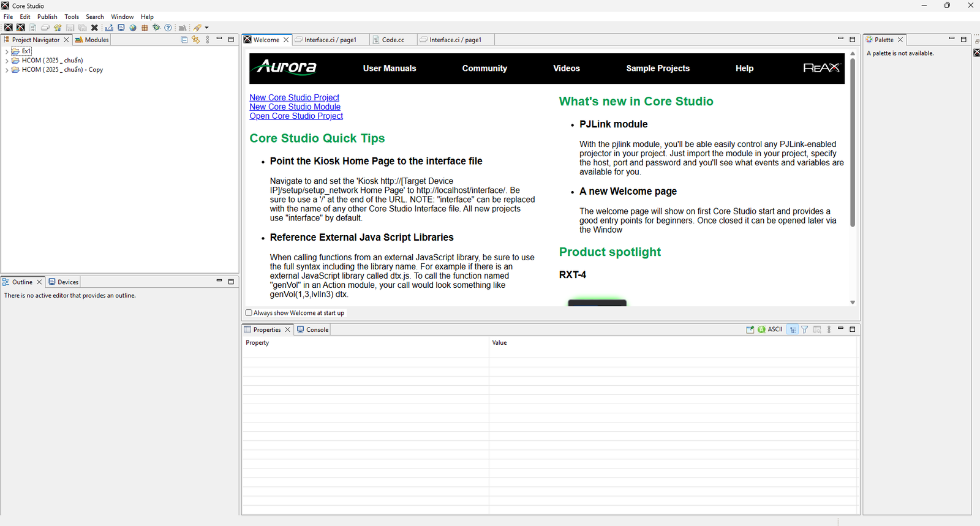Switch to the Devices tab

(64, 282)
